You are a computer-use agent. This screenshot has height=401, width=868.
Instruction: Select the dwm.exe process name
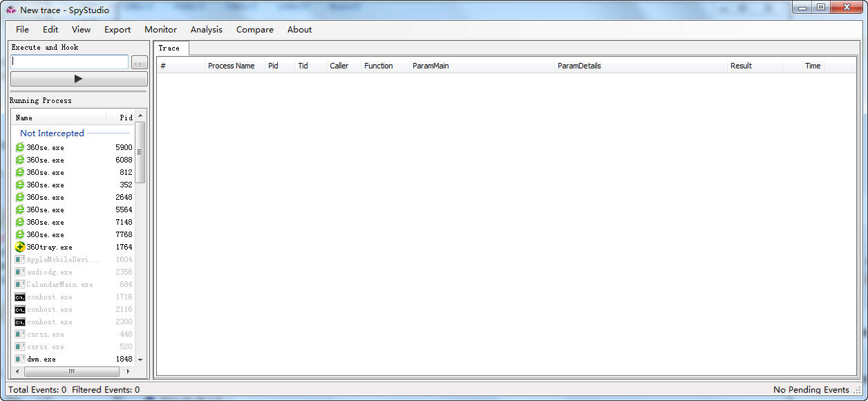click(x=41, y=359)
